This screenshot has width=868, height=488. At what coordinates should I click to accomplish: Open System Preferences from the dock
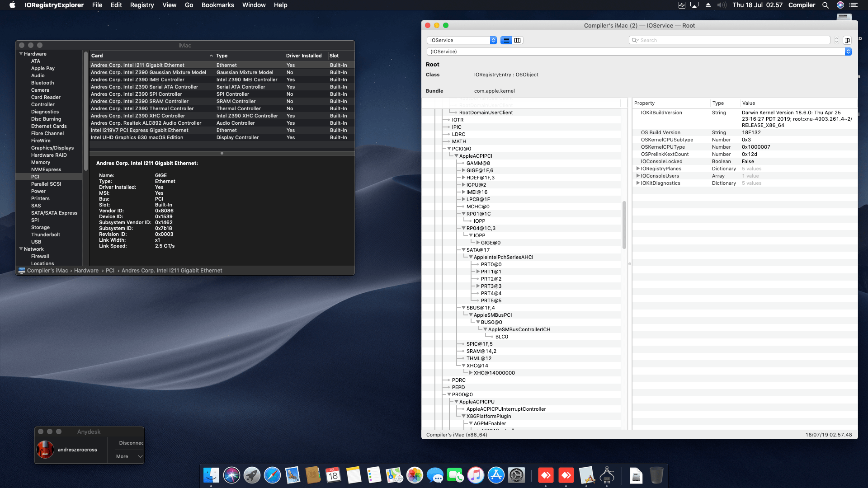tap(516, 475)
